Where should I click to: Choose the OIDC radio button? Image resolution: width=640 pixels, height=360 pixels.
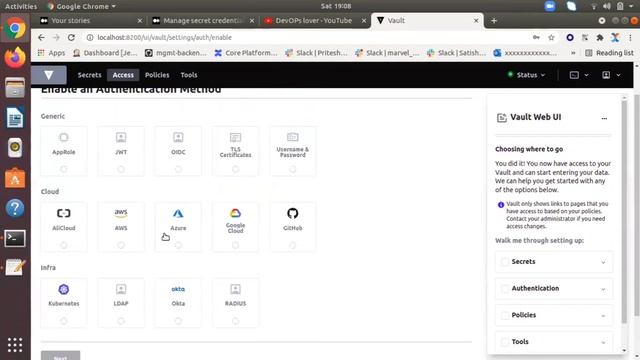[x=178, y=169]
